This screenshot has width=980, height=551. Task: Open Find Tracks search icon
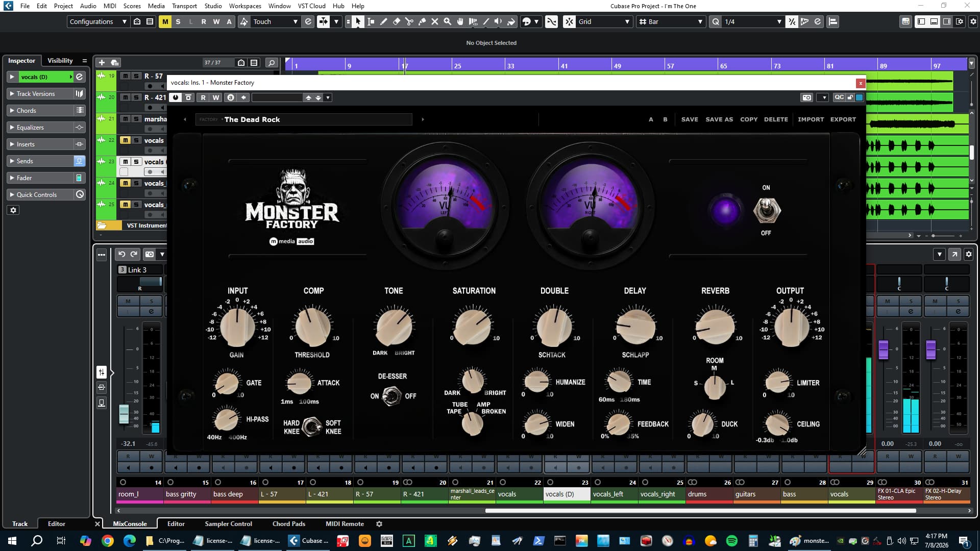click(x=272, y=62)
